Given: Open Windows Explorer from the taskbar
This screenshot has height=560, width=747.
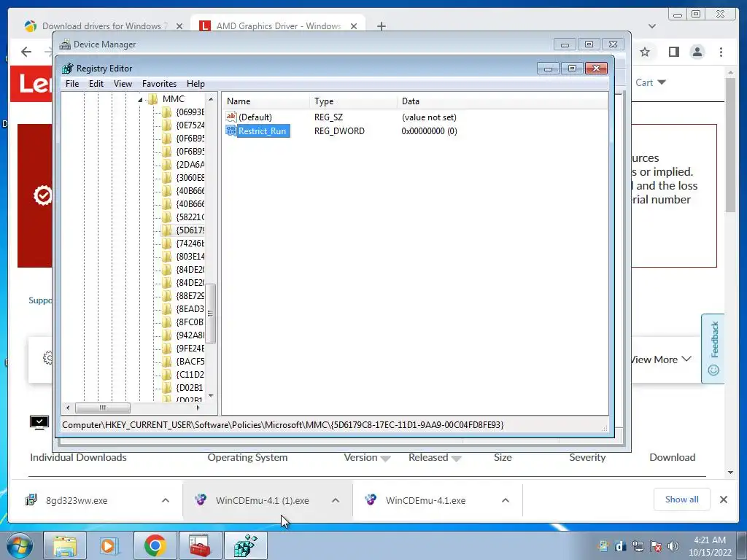Looking at the screenshot, I should (65, 545).
